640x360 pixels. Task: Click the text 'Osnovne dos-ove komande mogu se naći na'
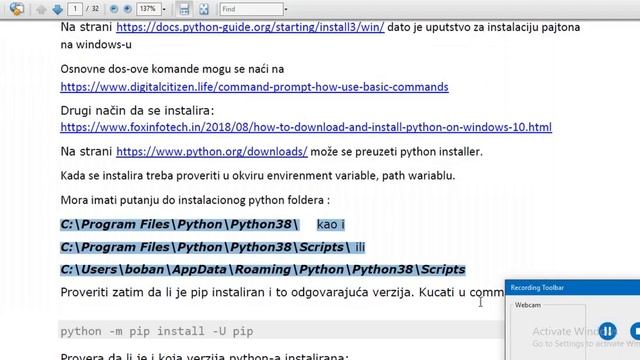172,69
